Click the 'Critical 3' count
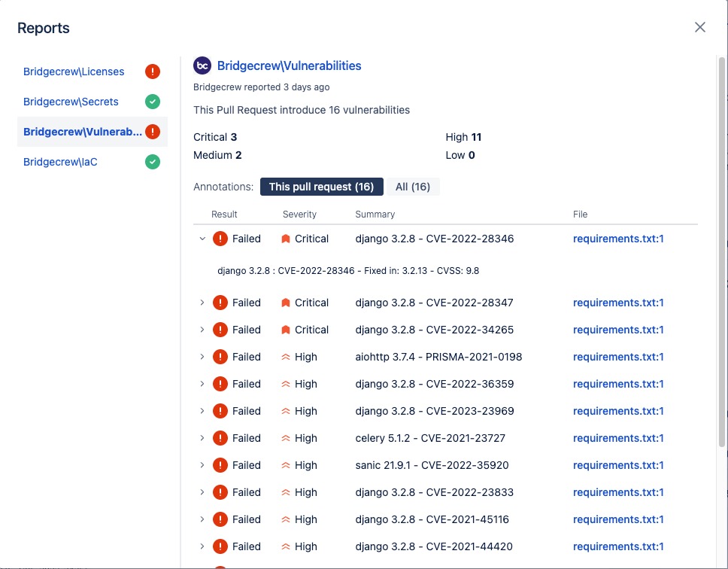Screen dimensions: 728x569 click(x=215, y=137)
